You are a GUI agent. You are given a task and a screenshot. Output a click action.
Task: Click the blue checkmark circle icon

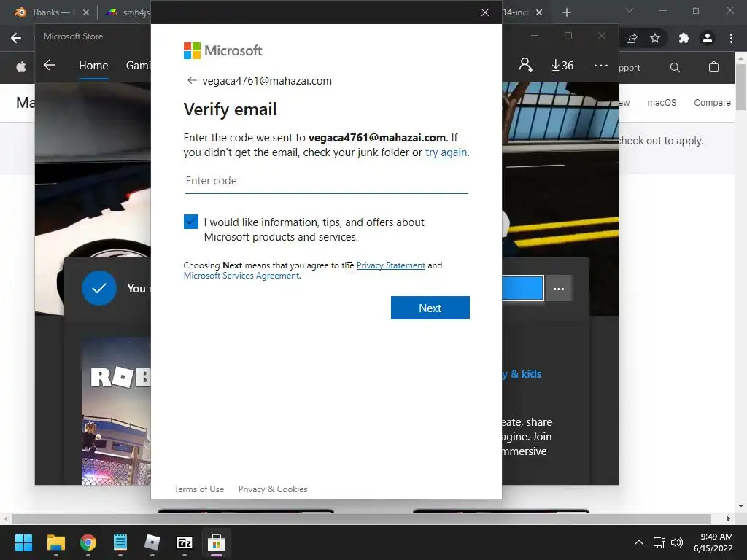(99, 288)
